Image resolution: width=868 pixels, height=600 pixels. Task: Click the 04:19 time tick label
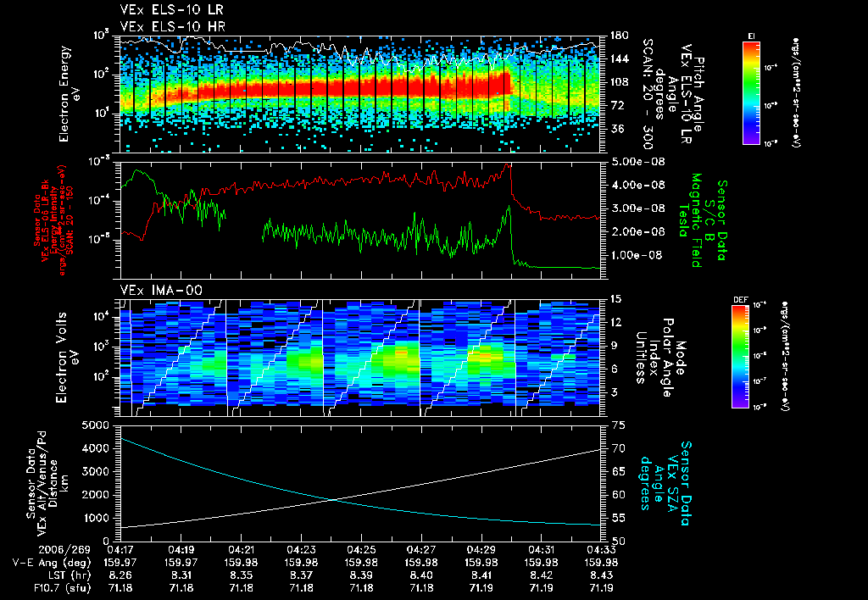click(181, 550)
